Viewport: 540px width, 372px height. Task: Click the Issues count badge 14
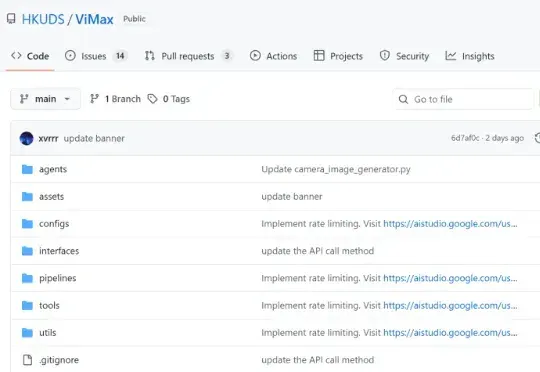(120, 56)
